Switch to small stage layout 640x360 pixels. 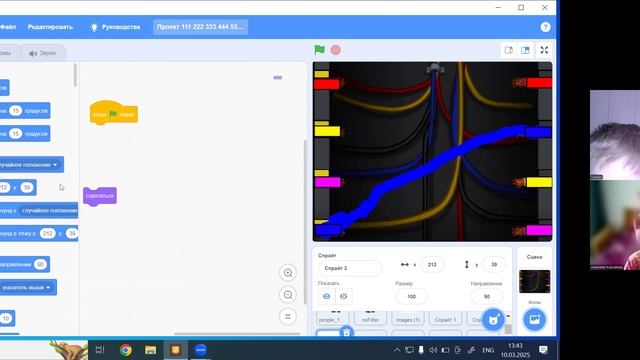tap(509, 50)
